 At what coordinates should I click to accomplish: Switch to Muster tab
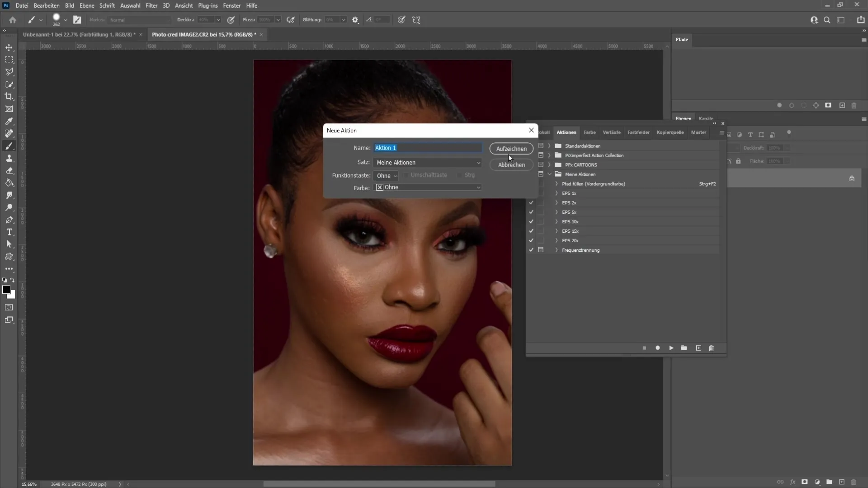click(x=698, y=132)
